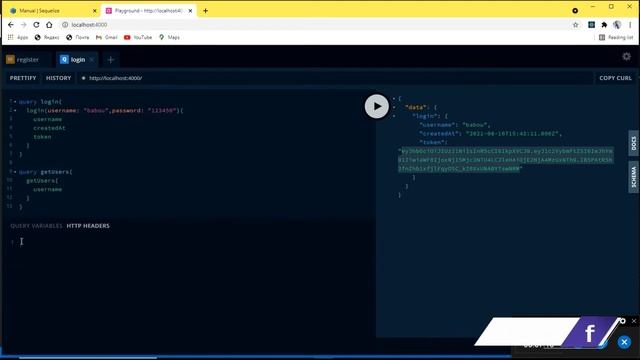Image resolution: width=640 pixels, height=360 pixels.
Task: Click the highlighted token string in response
Action: (505, 160)
